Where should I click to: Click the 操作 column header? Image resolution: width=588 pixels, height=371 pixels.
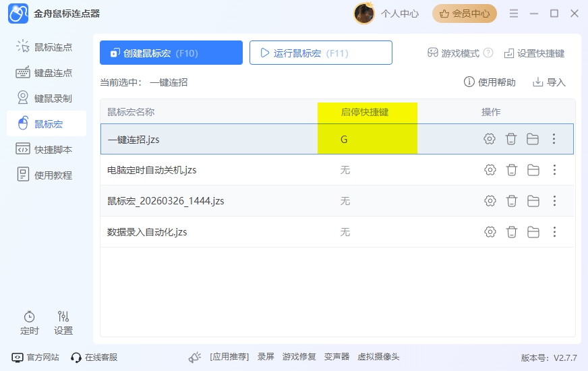(490, 112)
